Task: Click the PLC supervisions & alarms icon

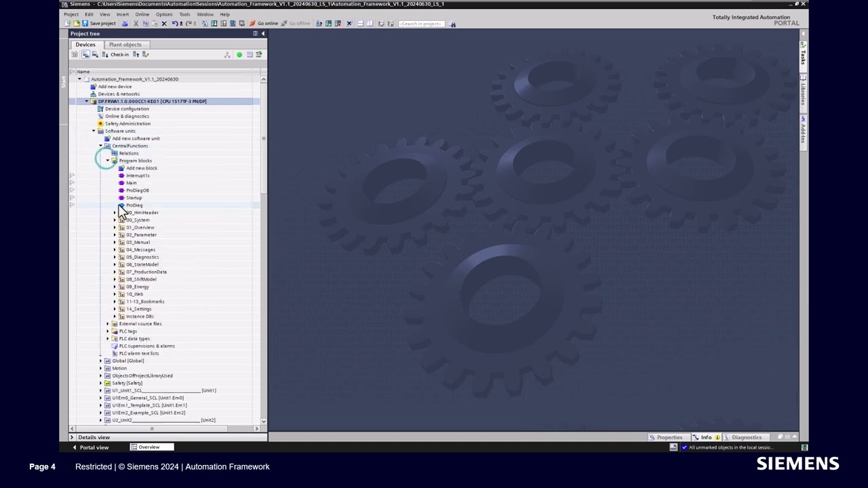Action: [x=114, y=346]
